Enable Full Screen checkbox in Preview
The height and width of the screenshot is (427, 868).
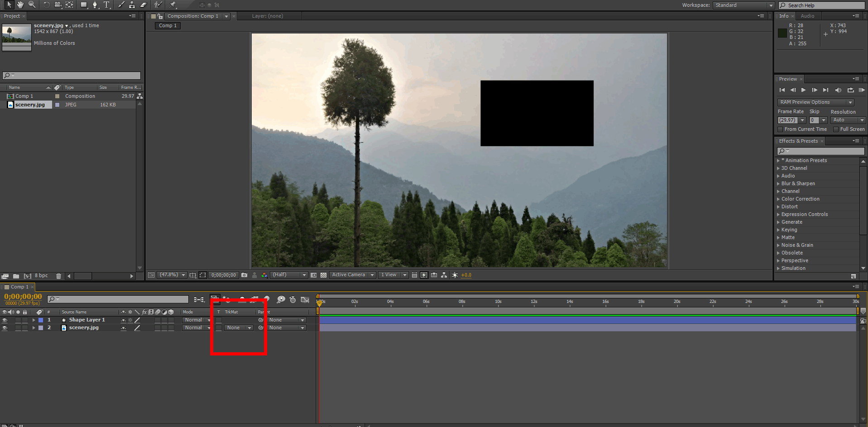[836, 129]
